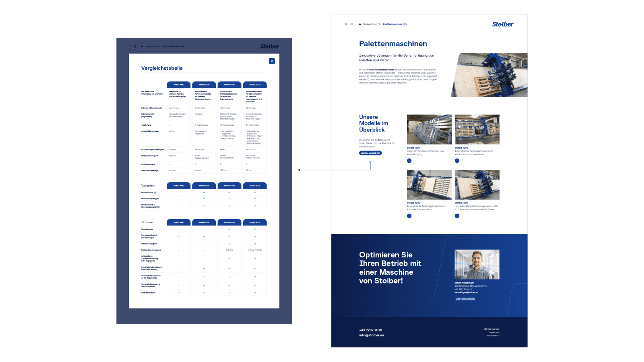Click the Magazinsensor row label
The width and height of the screenshot is (644, 362).
click(147, 229)
